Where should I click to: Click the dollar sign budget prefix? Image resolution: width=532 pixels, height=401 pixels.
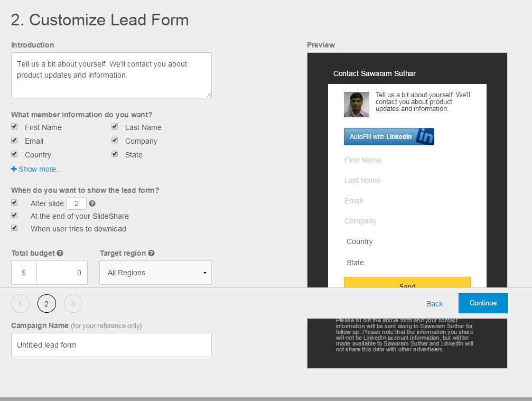click(x=24, y=273)
